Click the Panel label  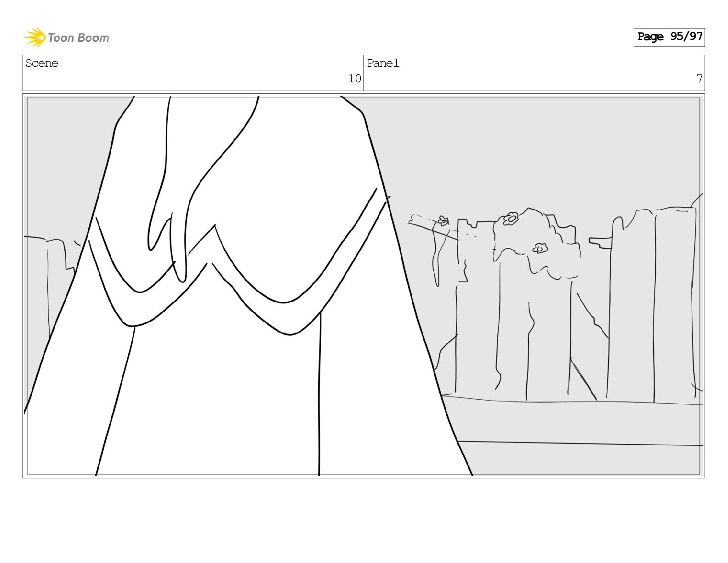click(x=383, y=63)
